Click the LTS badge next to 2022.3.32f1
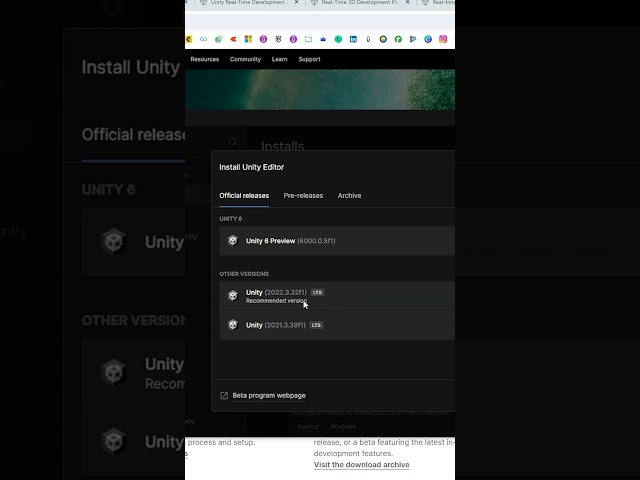640x480 pixels. coord(317,292)
